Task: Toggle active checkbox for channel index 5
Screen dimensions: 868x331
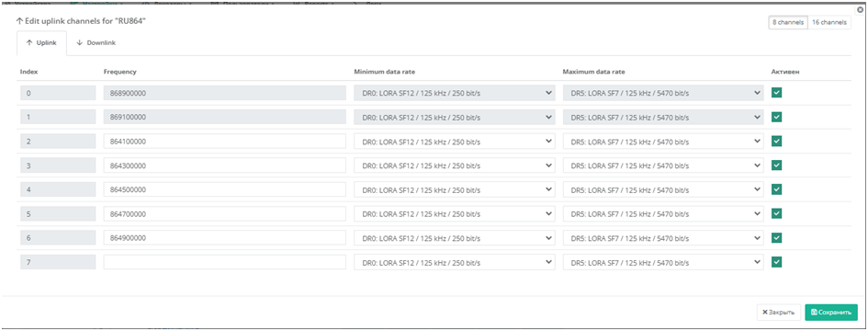Action: 777,213
